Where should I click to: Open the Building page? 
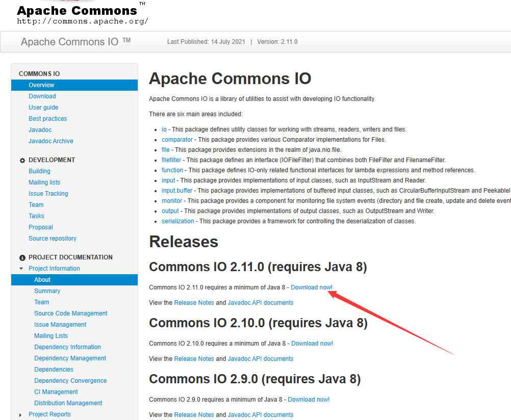pos(39,171)
